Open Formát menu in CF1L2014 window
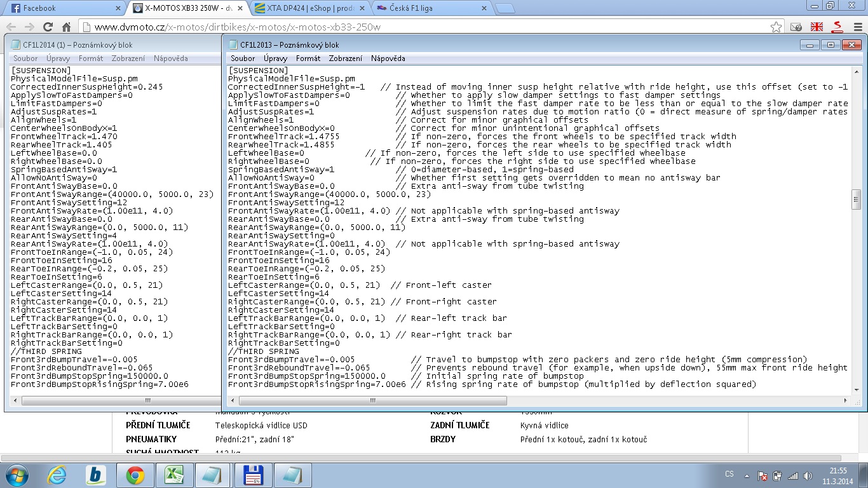Image resolution: width=868 pixels, height=488 pixels. [x=91, y=58]
